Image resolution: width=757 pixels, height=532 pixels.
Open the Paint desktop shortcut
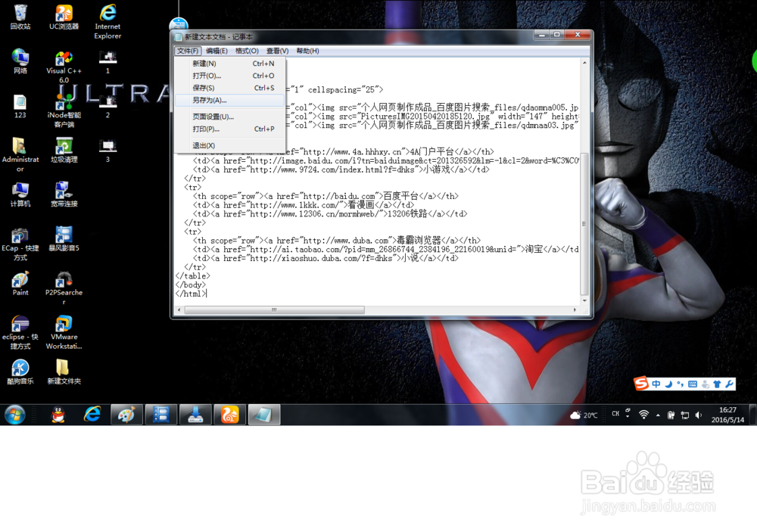(x=20, y=283)
